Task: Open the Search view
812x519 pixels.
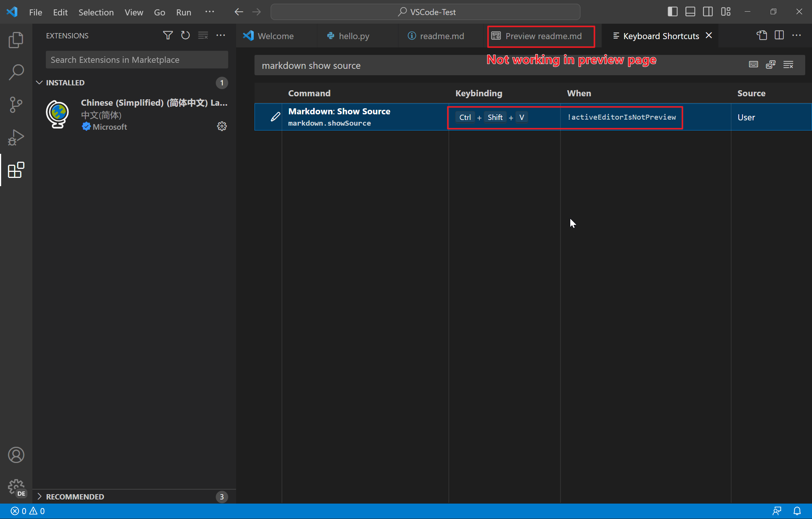Action: [16, 72]
